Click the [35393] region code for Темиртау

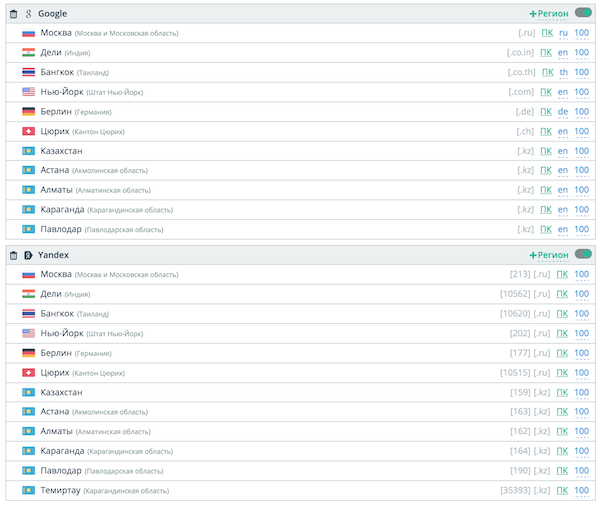515,490
